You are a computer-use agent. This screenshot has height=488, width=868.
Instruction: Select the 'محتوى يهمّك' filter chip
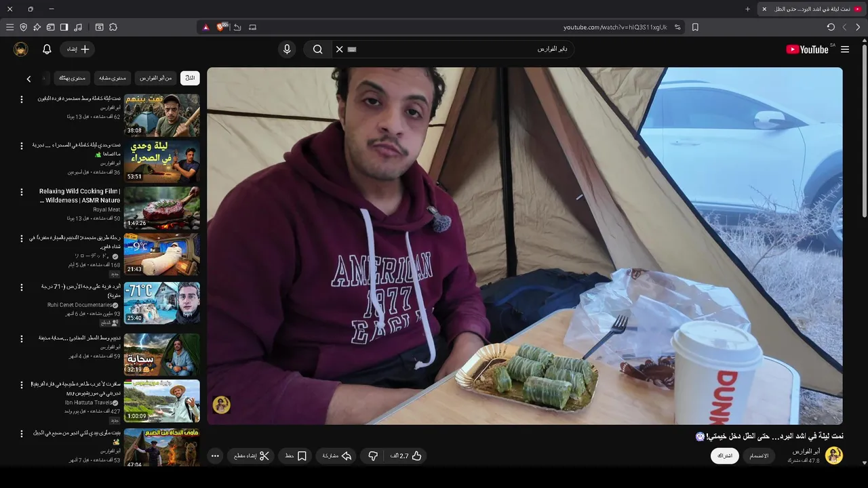click(73, 78)
